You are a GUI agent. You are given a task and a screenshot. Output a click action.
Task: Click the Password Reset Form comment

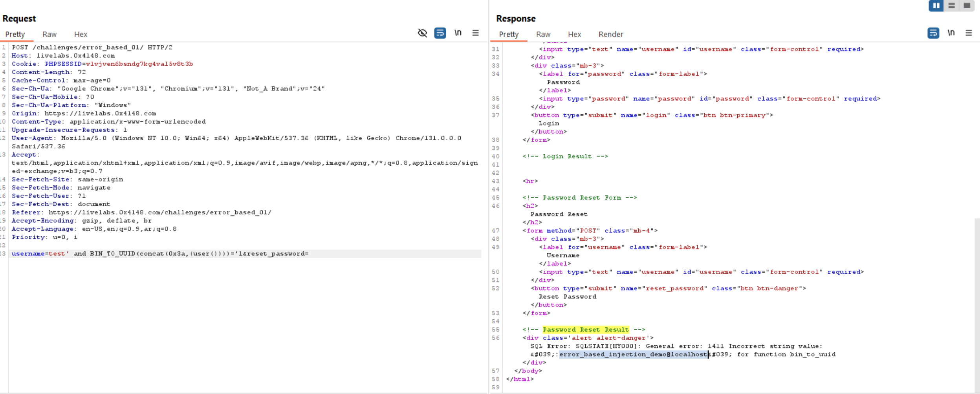580,198
